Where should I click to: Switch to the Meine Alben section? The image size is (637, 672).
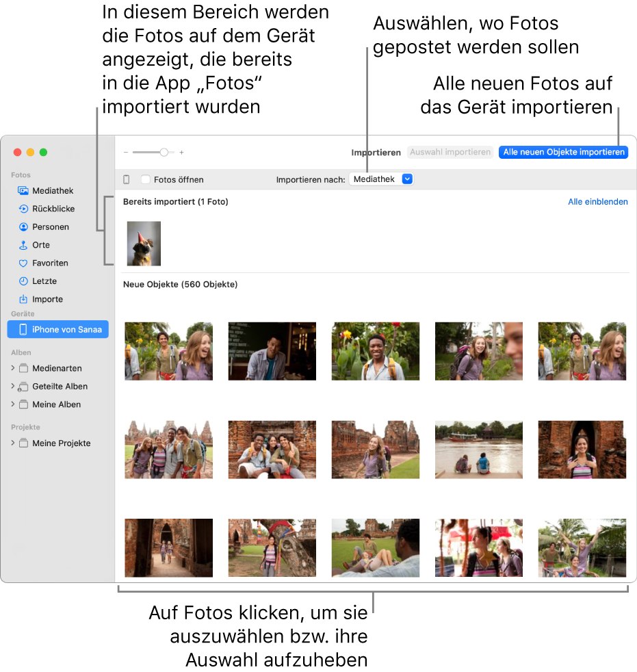click(47, 404)
